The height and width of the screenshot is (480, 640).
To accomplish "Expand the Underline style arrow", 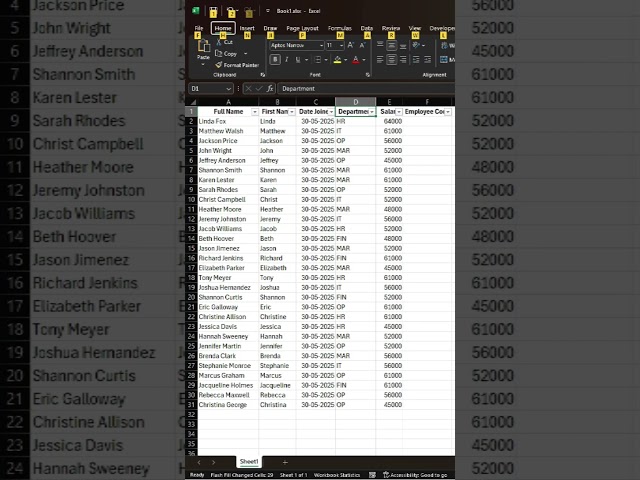I will tap(307, 60).
